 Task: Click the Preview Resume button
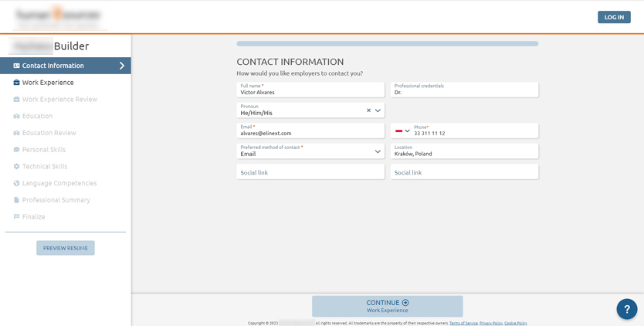tap(65, 248)
